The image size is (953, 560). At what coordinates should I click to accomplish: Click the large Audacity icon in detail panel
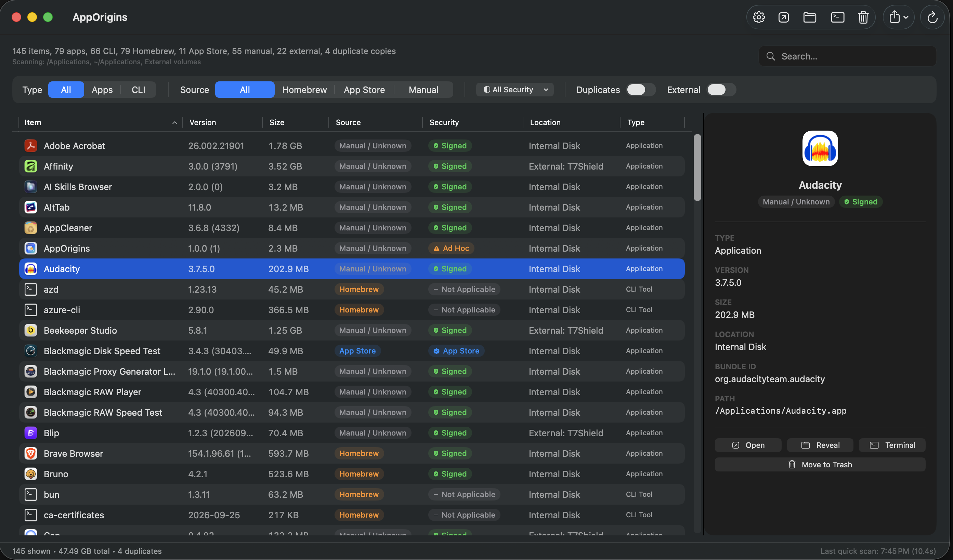tap(820, 148)
